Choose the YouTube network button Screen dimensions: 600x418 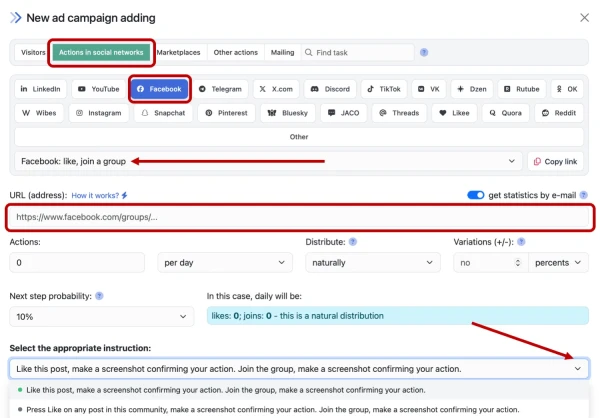98,89
